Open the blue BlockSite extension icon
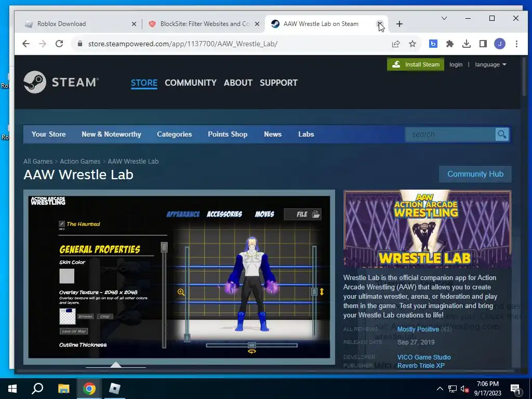The height and width of the screenshot is (399, 532). (x=433, y=44)
